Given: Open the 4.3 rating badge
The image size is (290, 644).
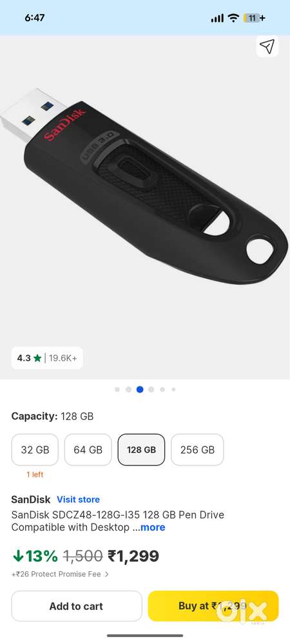Looking at the screenshot, I should [47, 358].
